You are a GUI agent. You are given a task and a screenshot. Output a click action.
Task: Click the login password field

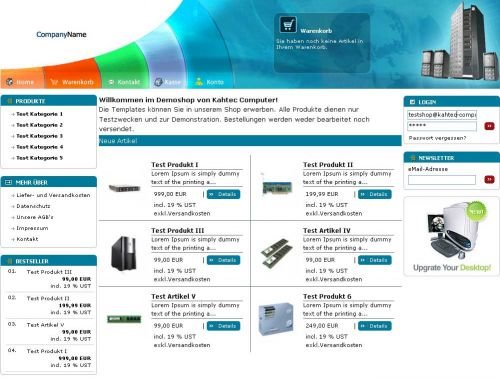tap(442, 126)
